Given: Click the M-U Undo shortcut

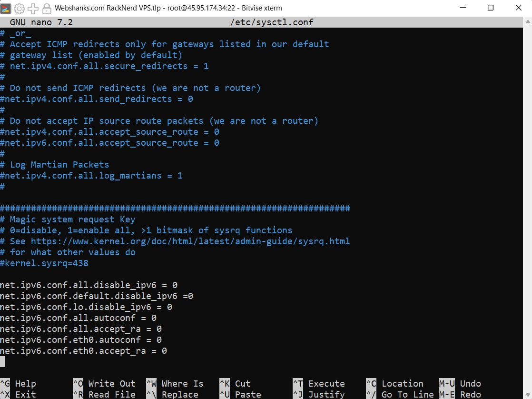Looking at the screenshot, I should (460, 383).
